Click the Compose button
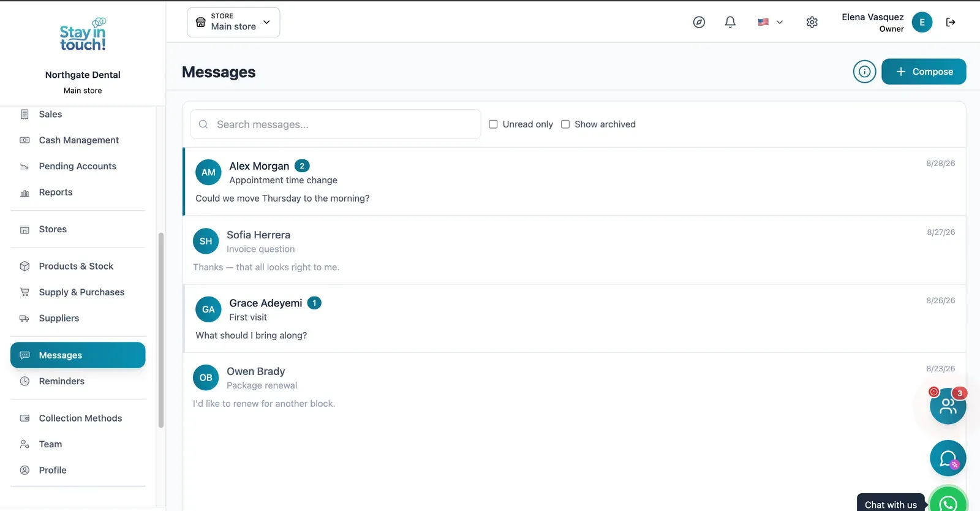The width and height of the screenshot is (980, 511). (x=924, y=72)
